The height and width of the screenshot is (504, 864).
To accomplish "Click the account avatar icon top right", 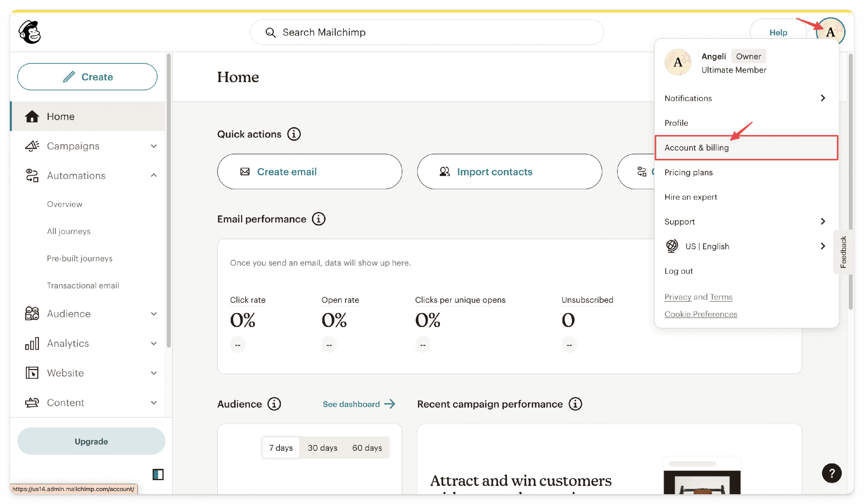I will pyautogui.click(x=831, y=31).
